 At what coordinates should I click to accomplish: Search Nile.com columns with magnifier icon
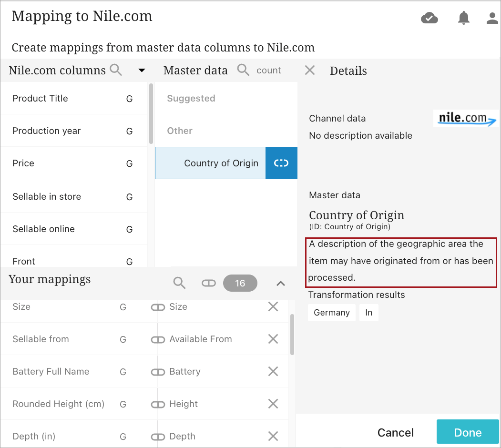(x=116, y=71)
